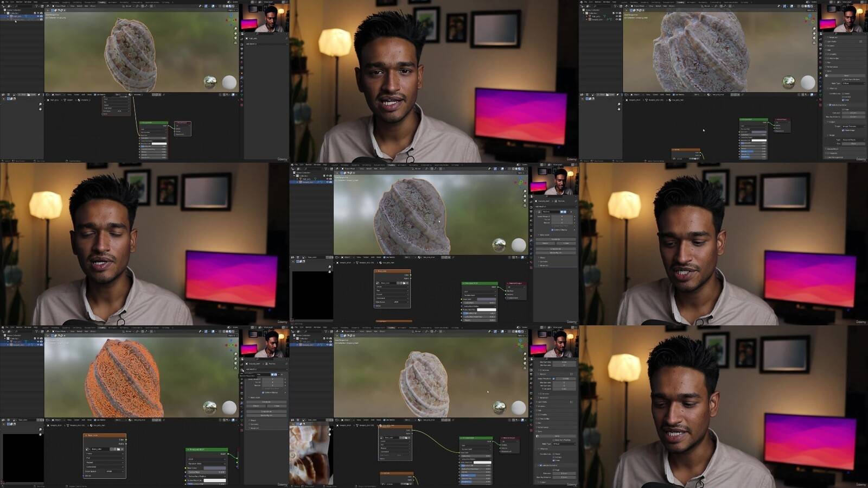Click image editor zoom icon in center frame
Viewport: 868px width, 488px height.
329,267
